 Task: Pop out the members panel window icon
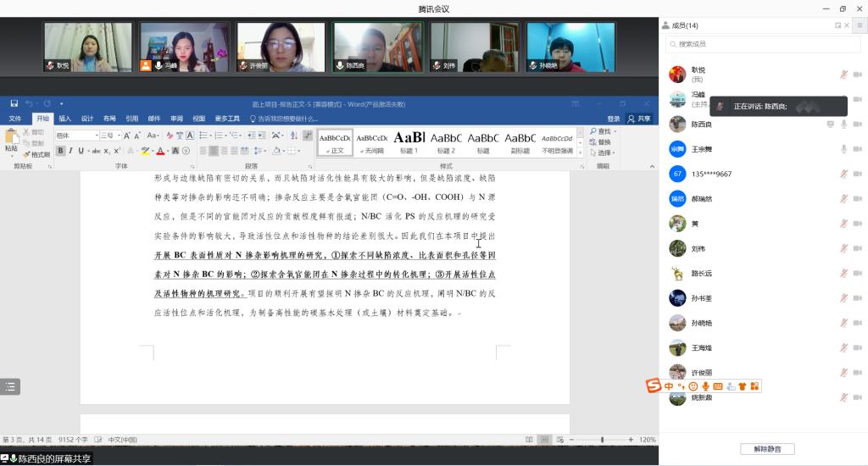(837, 25)
